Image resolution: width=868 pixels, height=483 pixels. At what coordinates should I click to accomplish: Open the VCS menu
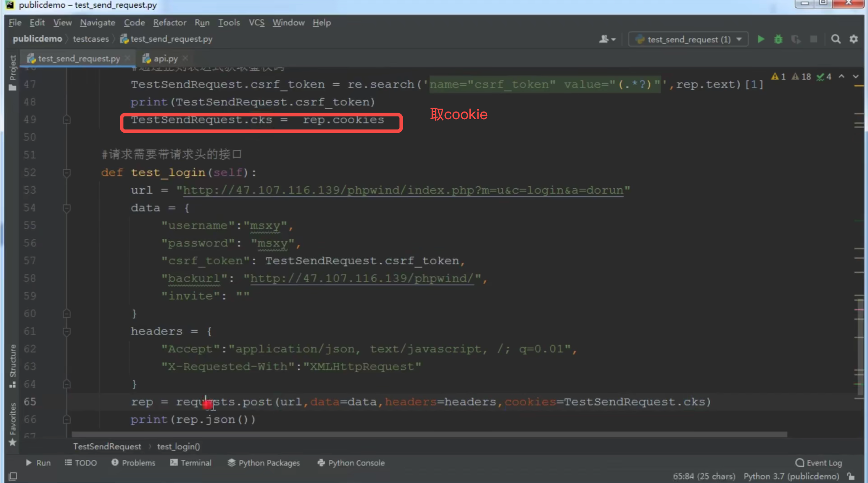(x=257, y=23)
